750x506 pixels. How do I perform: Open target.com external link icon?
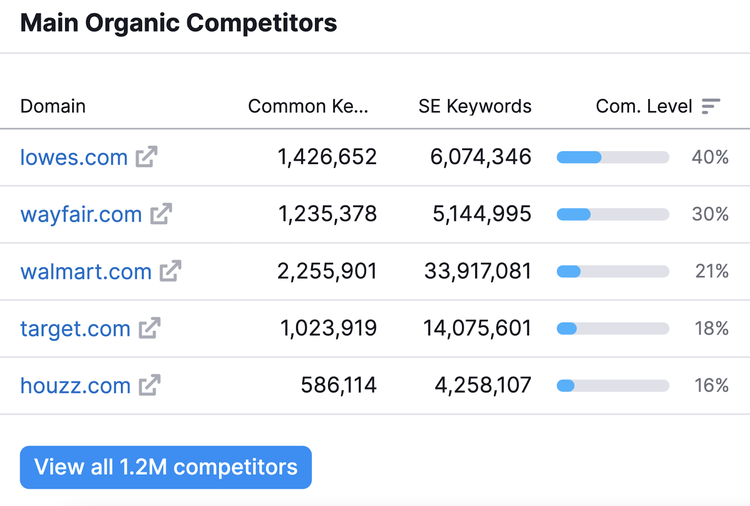pos(149,328)
